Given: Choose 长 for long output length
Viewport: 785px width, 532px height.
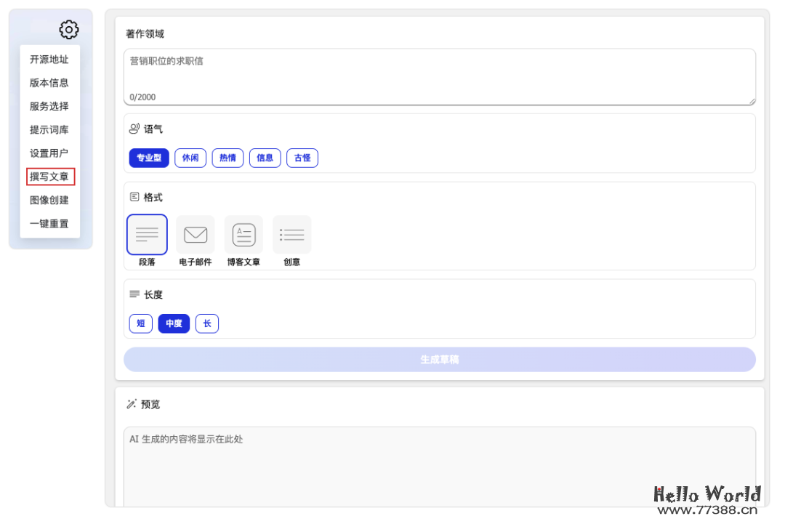Looking at the screenshot, I should (x=207, y=323).
